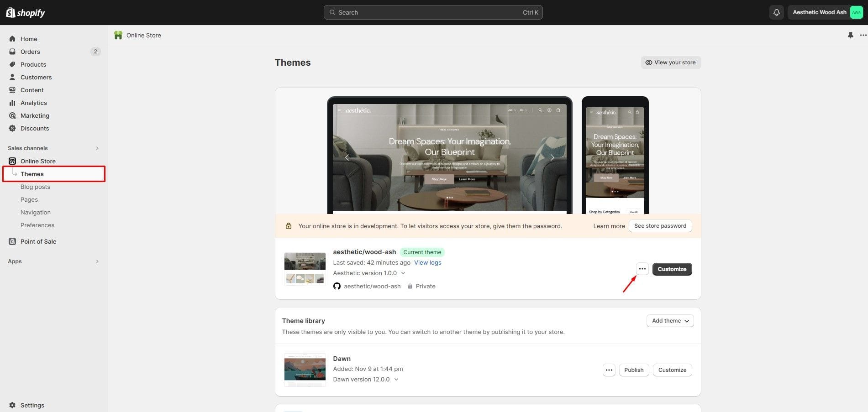The height and width of the screenshot is (412, 868).
Task: Click the Search input field
Action: coord(432,12)
